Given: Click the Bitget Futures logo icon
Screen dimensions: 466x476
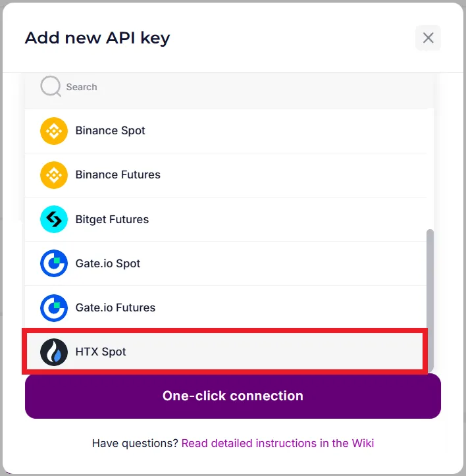Looking at the screenshot, I should (54, 219).
